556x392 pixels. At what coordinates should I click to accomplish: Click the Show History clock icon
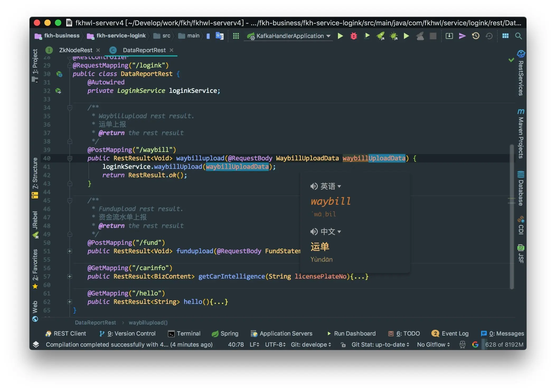pyautogui.click(x=475, y=36)
